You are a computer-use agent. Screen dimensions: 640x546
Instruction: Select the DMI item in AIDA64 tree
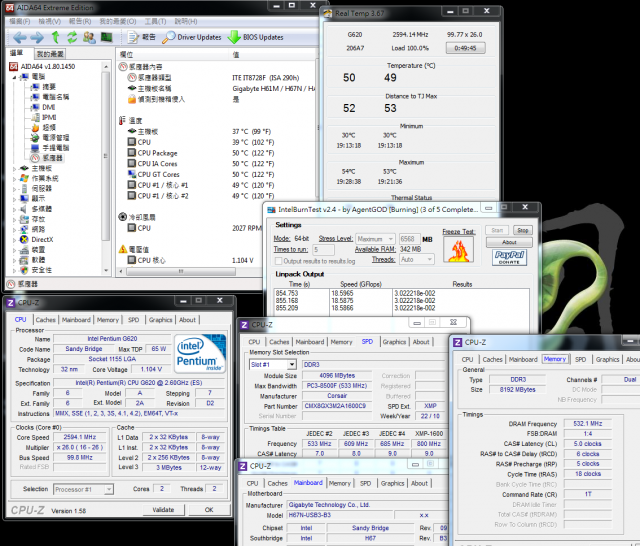[49, 107]
